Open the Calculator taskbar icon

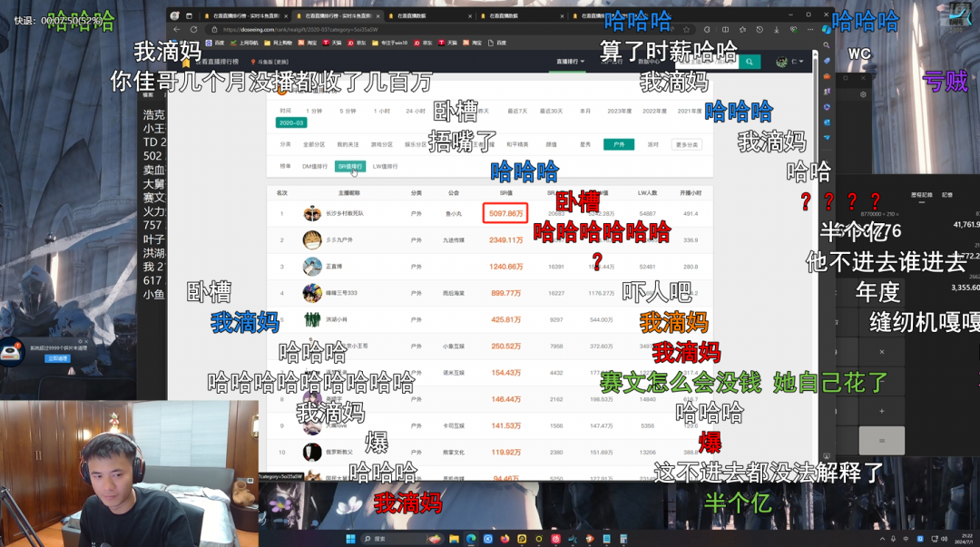(x=623, y=539)
